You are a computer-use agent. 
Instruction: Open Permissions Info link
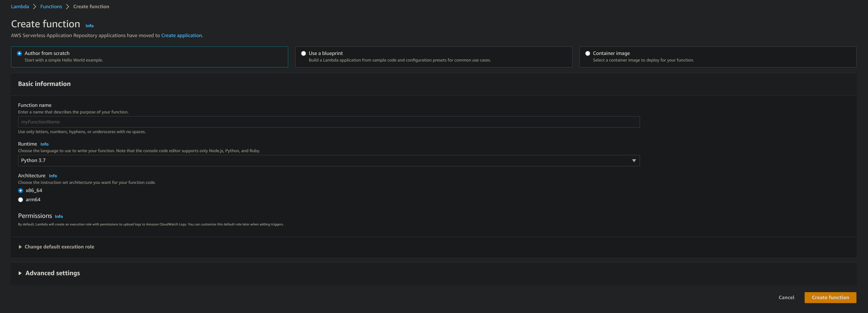pyautogui.click(x=59, y=216)
